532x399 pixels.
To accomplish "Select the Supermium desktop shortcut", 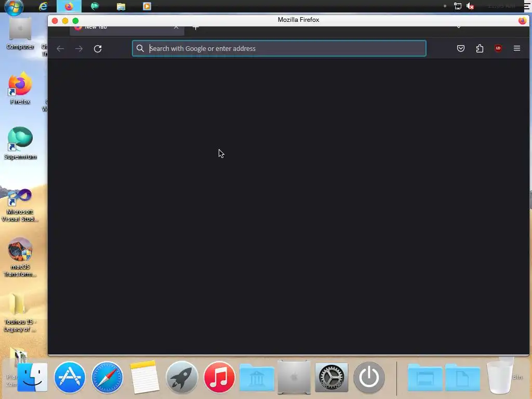I will [20, 143].
